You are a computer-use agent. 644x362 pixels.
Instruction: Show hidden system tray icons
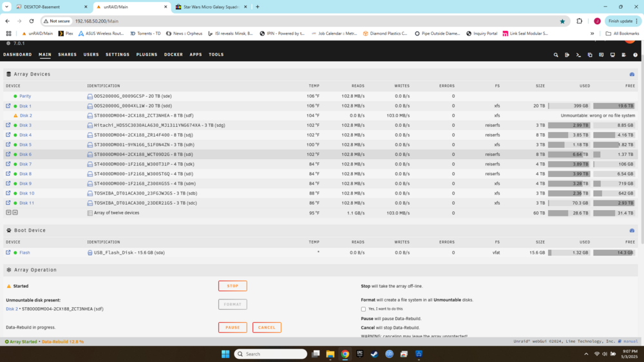point(586,354)
